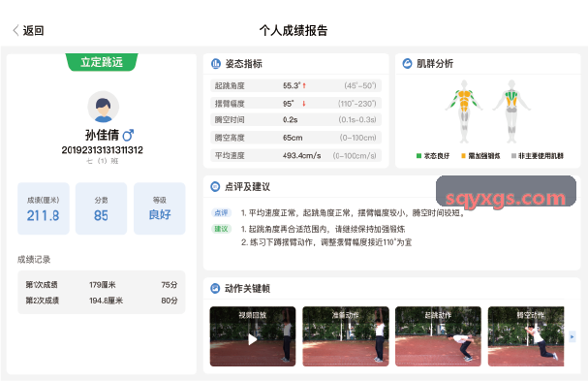
Task: Select the 立定跳远 green tab
Action: (102, 62)
